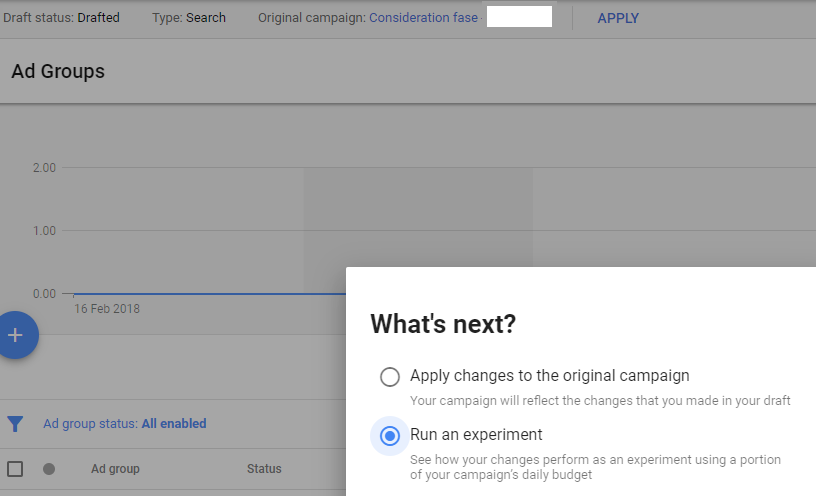
Task: Click the 'Ad Groups' page heading
Action: coord(58,71)
